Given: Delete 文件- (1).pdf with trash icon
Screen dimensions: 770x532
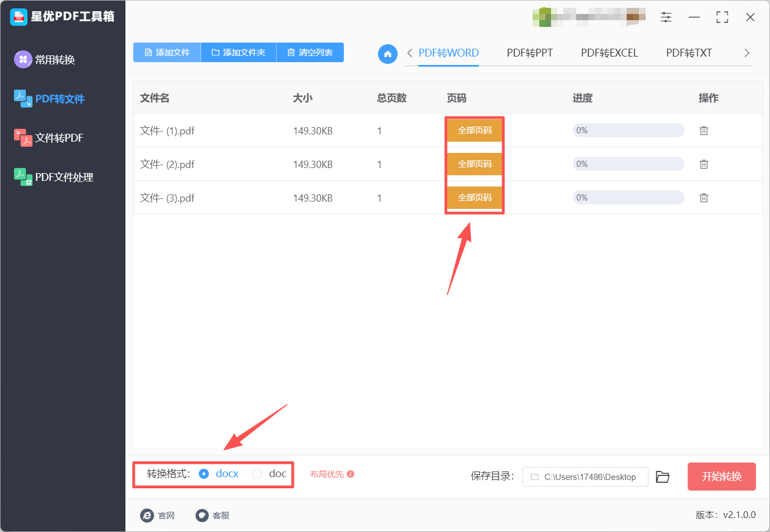Looking at the screenshot, I should 704,130.
